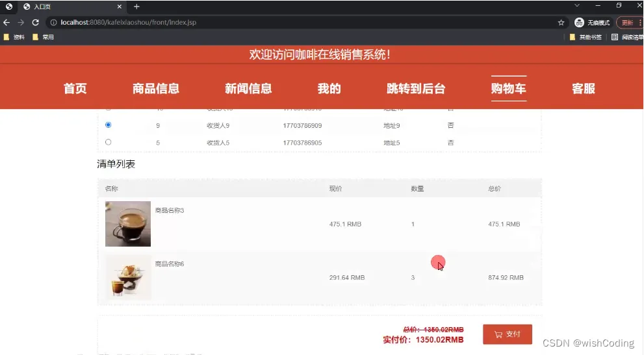Click the dessert coffee image of 商品名称6
This screenshot has width=644, height=355.
[x=128, y=277]
